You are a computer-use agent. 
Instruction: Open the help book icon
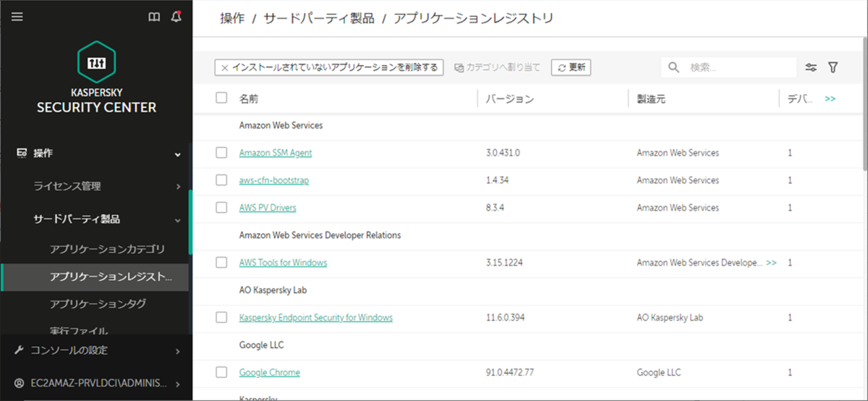154,17
